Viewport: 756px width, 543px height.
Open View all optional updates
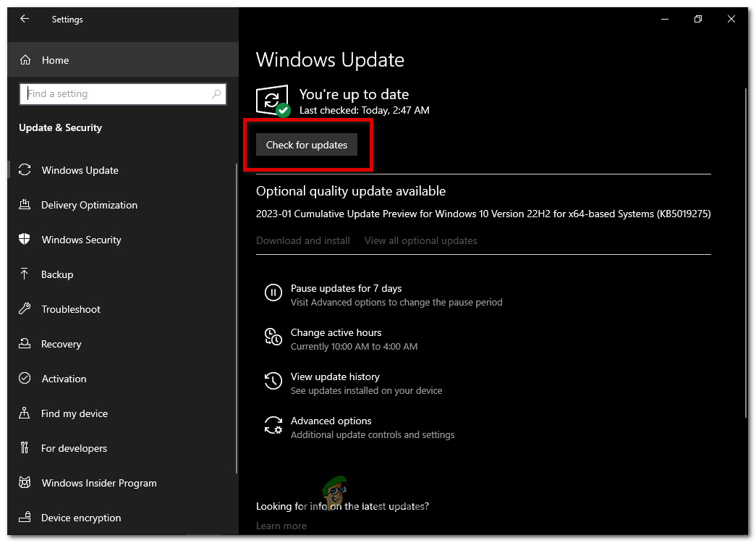tap(420, 240)
